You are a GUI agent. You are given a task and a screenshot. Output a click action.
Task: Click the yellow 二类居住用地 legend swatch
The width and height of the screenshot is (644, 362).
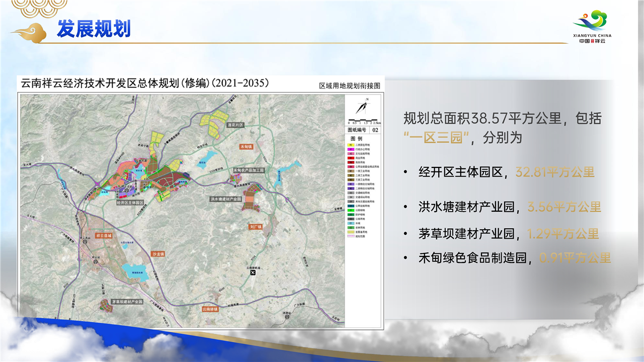[x=350, y=144]
